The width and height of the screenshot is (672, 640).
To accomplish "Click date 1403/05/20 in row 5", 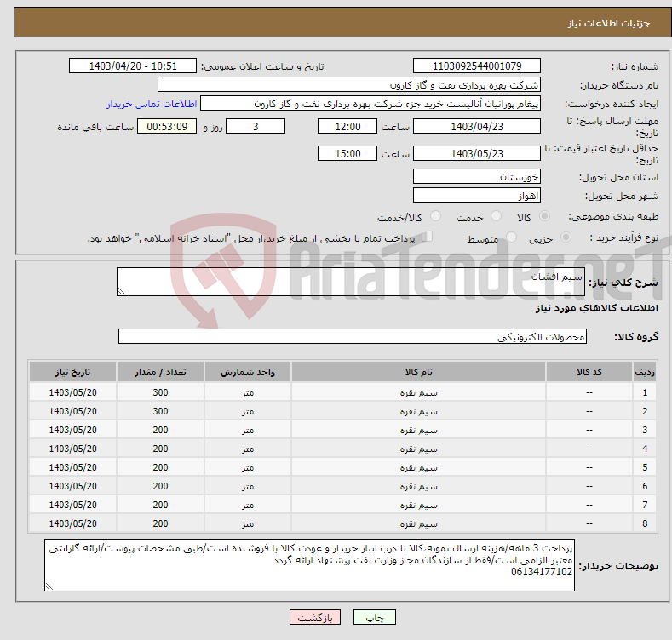I will pos(73,467).
